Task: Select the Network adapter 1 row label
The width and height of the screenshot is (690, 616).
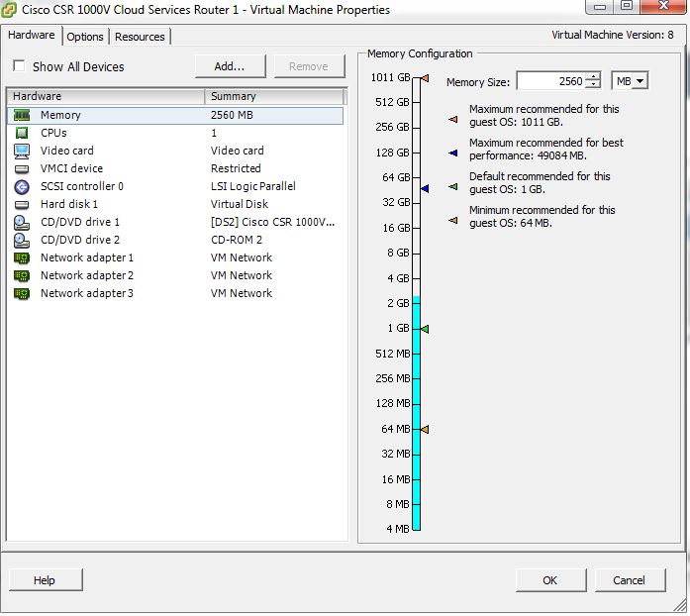Action: click(87, 258)
